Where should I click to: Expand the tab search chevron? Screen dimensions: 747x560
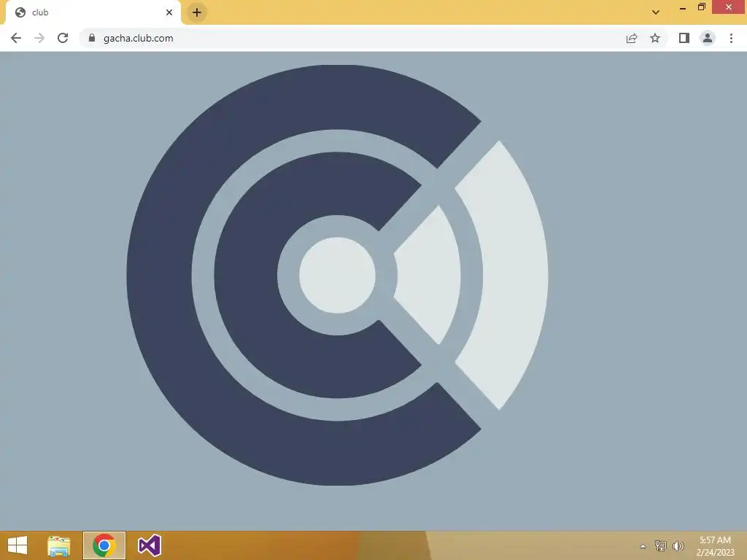(x=656, y=12)
